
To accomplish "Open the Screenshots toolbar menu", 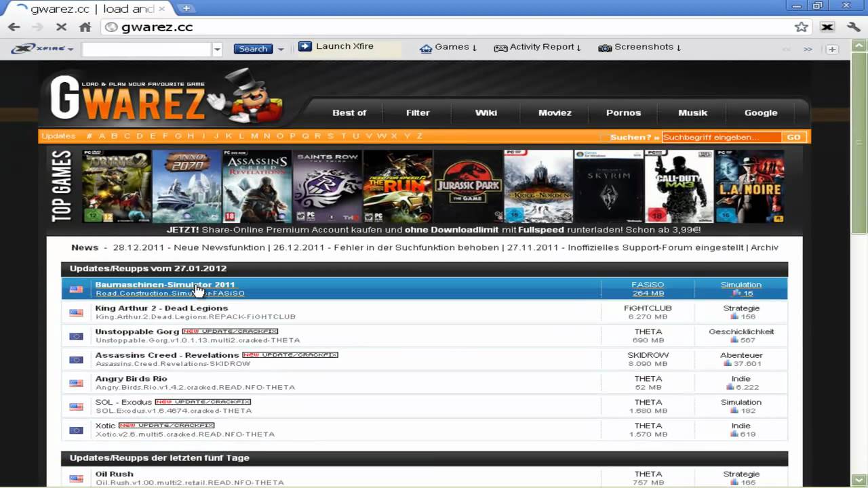I will tap(639, 47).
